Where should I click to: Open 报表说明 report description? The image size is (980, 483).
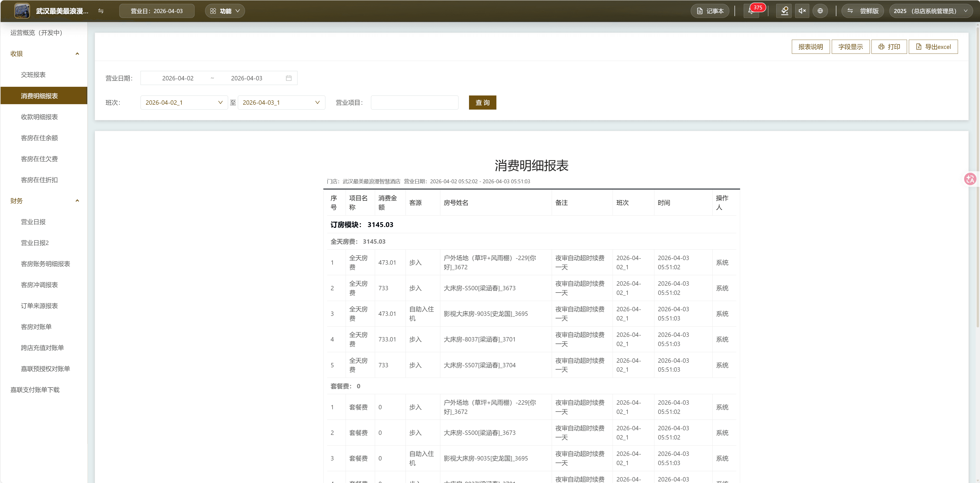tap(810, 46)
